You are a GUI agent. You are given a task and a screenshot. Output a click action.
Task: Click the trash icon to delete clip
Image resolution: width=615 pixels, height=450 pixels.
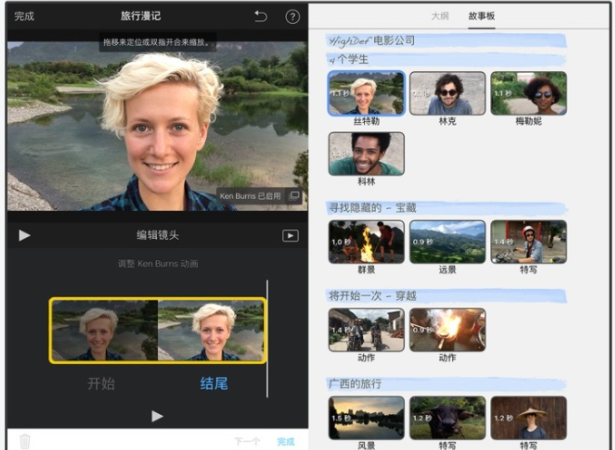(25, 440)
